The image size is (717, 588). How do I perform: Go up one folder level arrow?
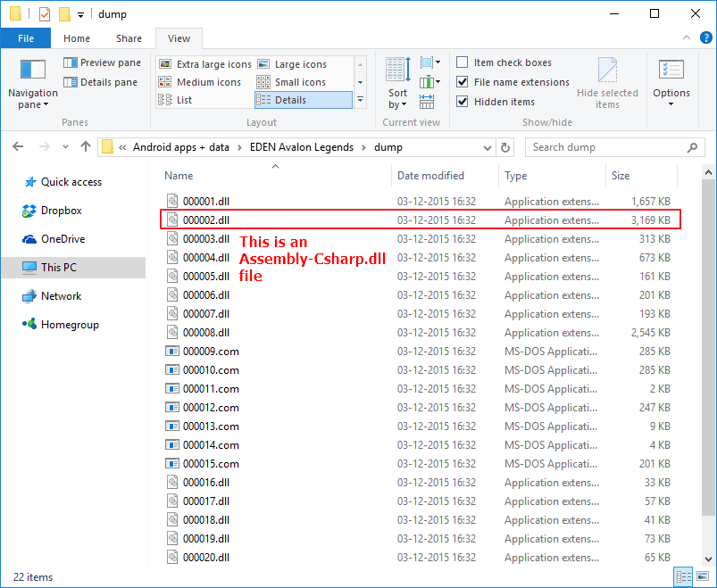(86, 146)
